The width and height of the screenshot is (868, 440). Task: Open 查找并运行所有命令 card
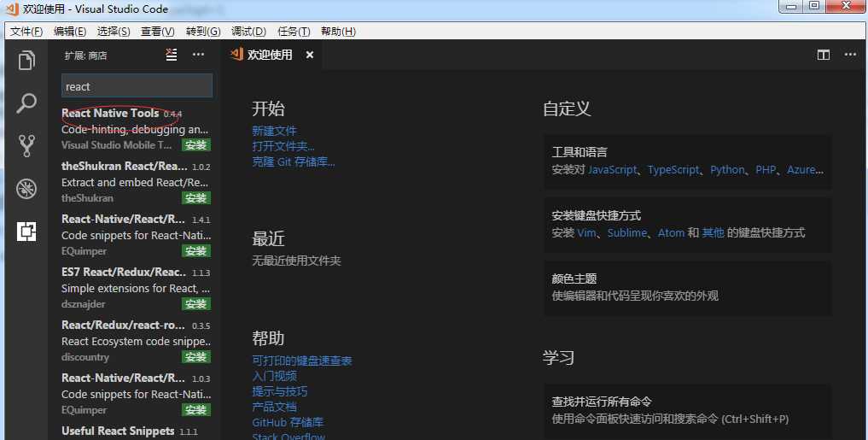click(x=687, y=411)
